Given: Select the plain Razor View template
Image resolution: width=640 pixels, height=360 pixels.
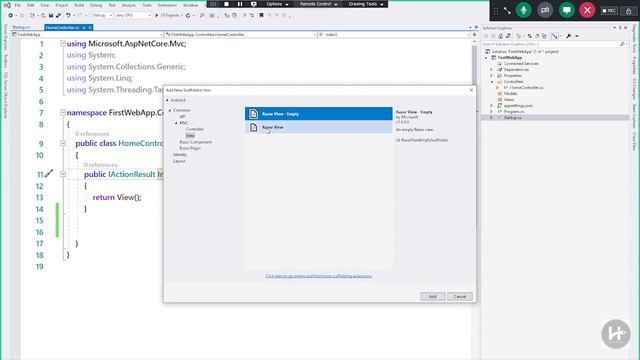Looking at the screenshot, I should click(x=318, y=127).
